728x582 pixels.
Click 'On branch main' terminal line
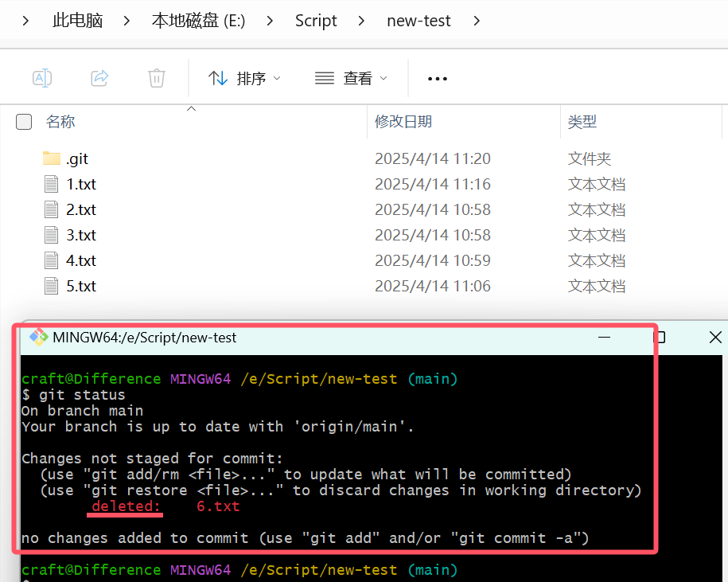click(82, 411)
